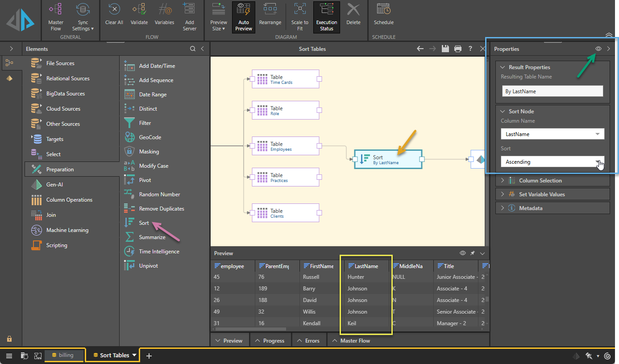Click the save icon in Sort Tables header
Screen dimensions: 619x364
tap(445, 49)
